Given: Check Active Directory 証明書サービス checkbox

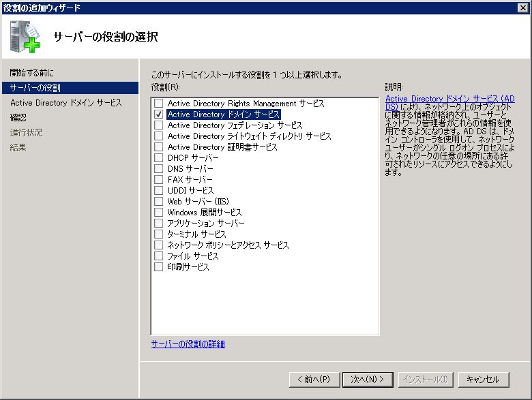Looking at the screenshot, I should tap(158, 147).
